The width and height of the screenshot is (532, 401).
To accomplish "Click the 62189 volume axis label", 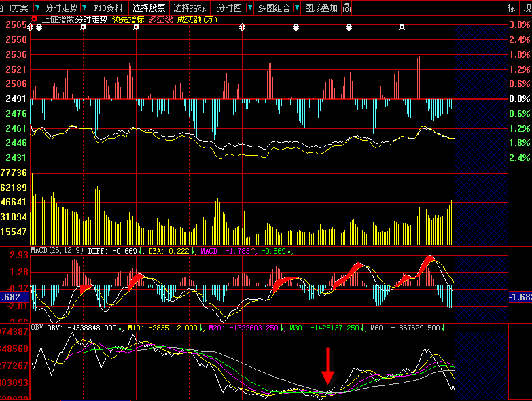I will 14,188.
